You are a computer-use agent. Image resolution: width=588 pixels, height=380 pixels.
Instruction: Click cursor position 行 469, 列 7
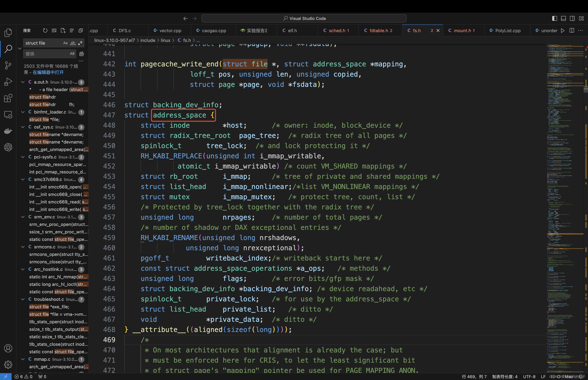point(474,377)
